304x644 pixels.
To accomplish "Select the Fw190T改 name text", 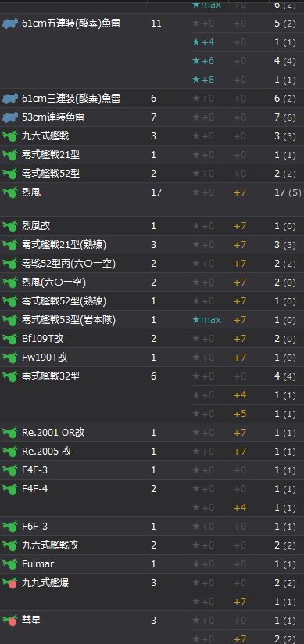I will [x=45, y=358].
